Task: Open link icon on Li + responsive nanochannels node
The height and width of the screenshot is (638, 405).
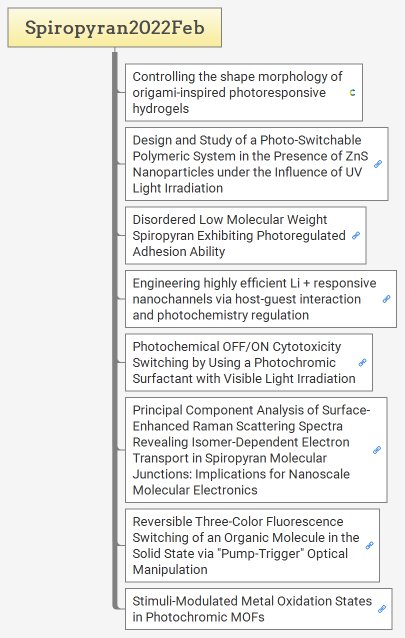Action: pos(387,299)
